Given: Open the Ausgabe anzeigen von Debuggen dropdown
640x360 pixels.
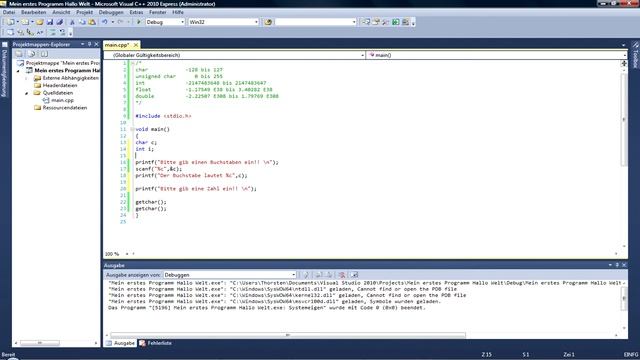Looking at the screenshot, I should tap(293, 275).
